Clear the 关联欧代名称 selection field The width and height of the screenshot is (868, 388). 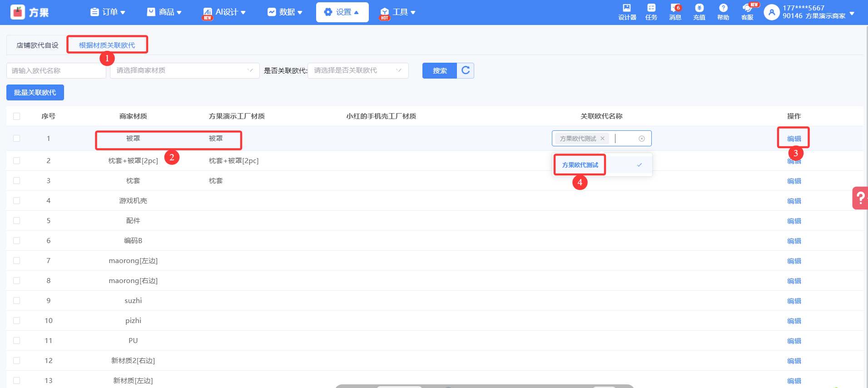(x=641, y=139)
